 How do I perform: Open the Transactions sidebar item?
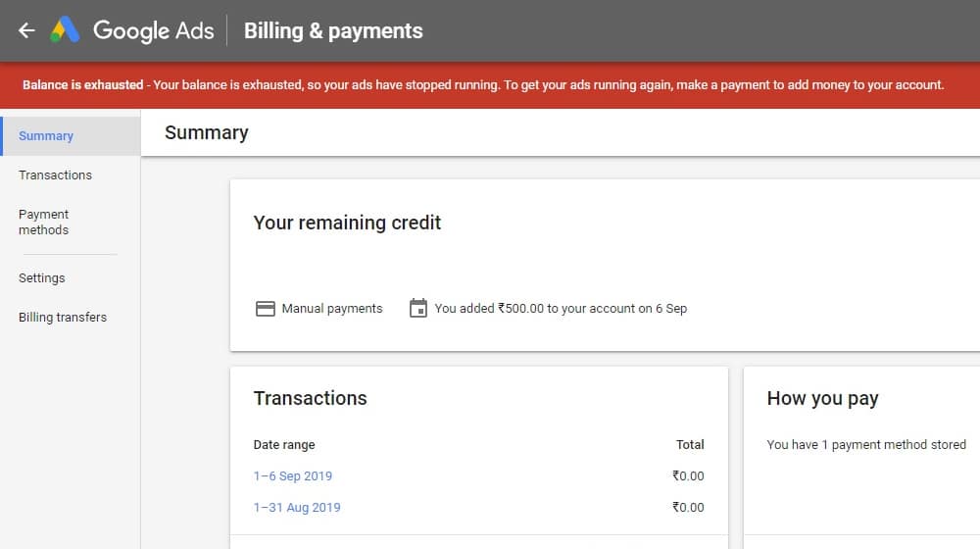coord(55,175)
